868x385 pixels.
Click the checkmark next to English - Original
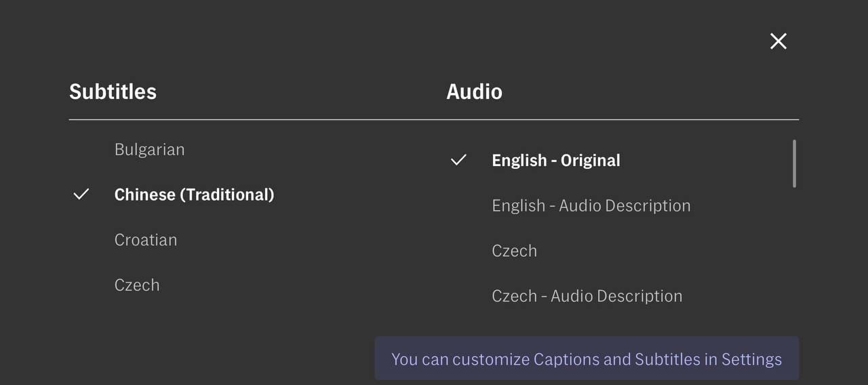tap(459, 161)
